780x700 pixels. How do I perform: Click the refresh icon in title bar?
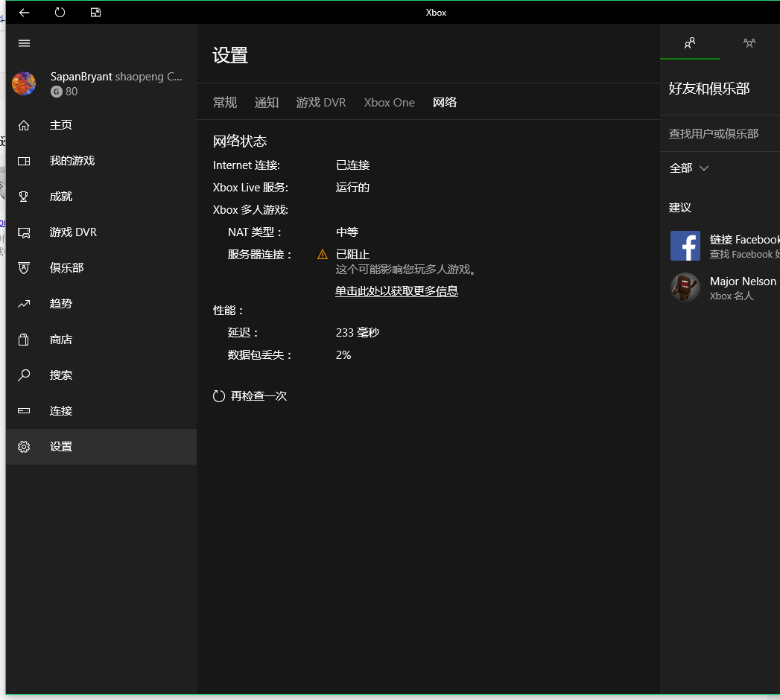tap(60, 13)
